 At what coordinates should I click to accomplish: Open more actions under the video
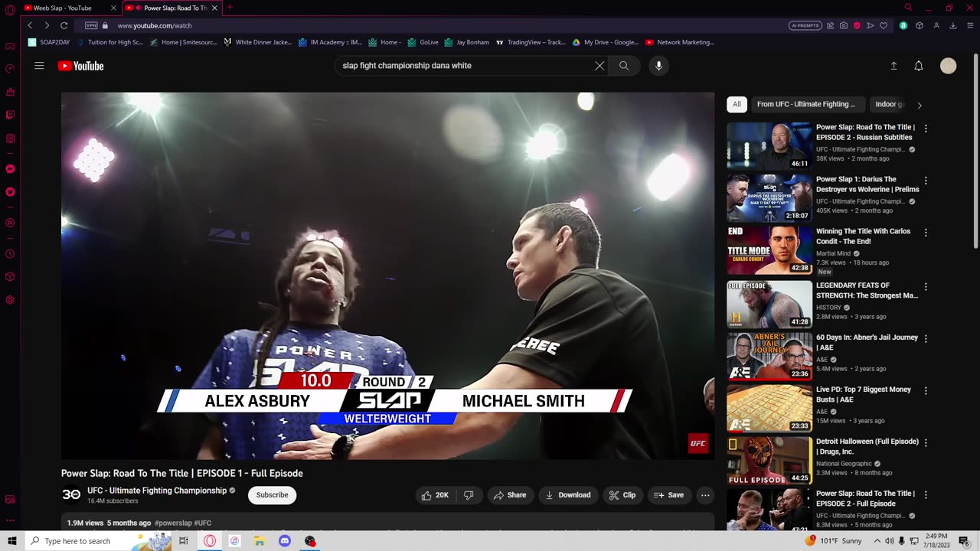pyautogui.click(x=705, y=495)
